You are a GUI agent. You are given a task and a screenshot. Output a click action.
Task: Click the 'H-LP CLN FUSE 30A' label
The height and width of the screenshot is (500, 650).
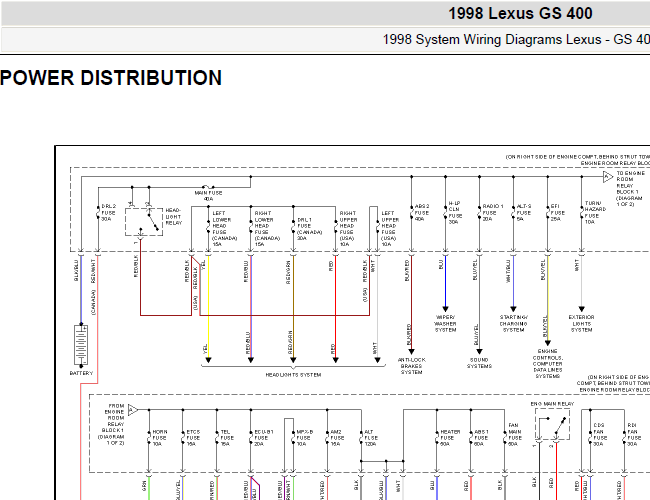tap(455, 213)
